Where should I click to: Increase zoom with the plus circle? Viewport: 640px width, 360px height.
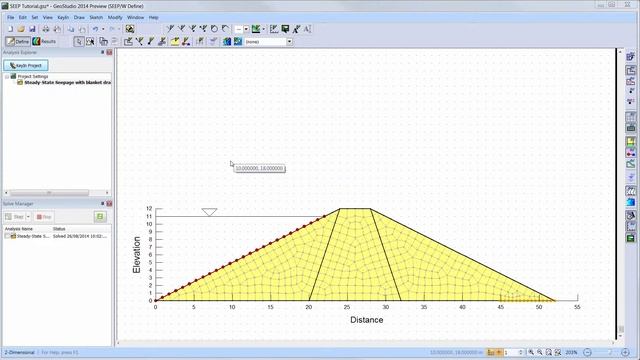coord(625,352)
